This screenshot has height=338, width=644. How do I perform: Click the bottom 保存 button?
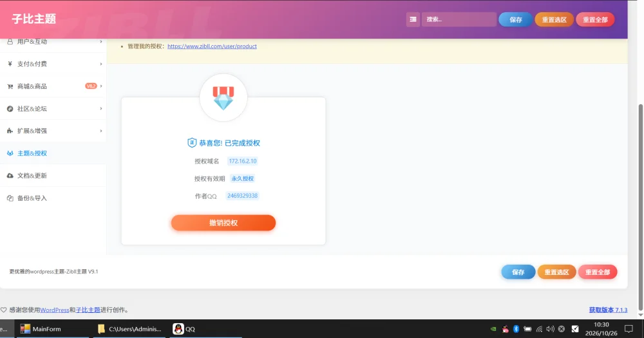[x=518, y=272]
